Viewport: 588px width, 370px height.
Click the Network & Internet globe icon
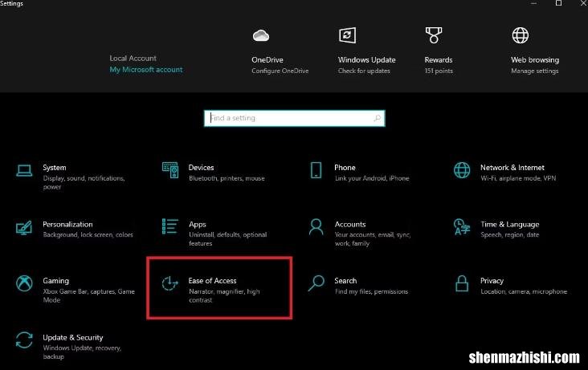point(462,170)
